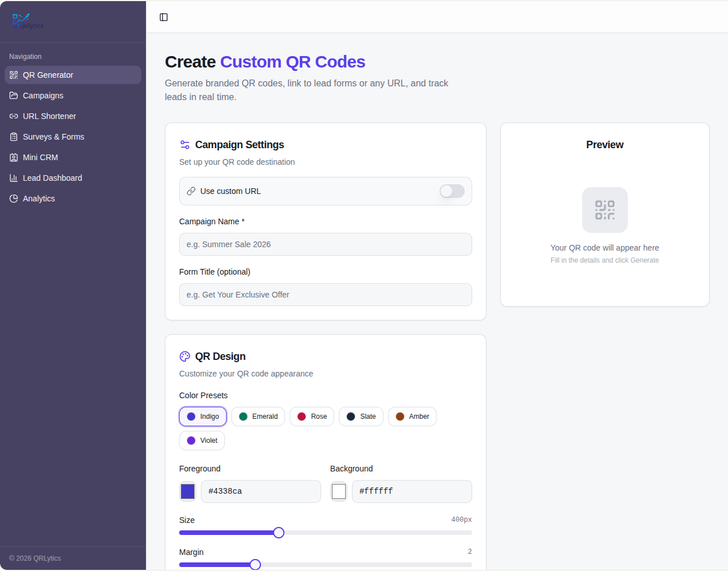Click the Analytics pie chart icon

tap(14, 199)
